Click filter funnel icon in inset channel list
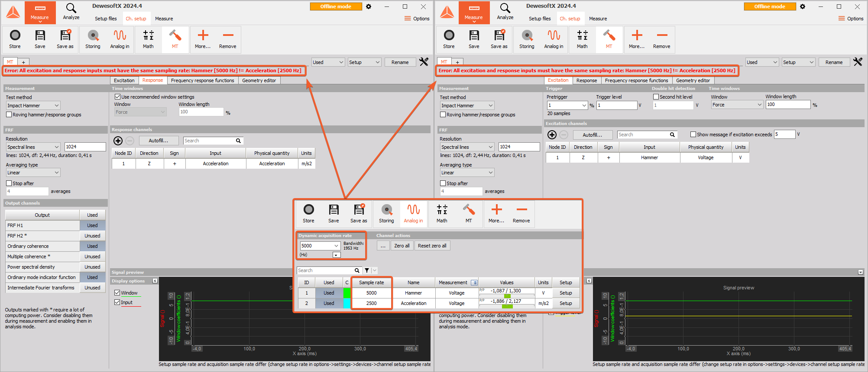Viewport: 868px width, 372px height. click(x=367, y=270)
